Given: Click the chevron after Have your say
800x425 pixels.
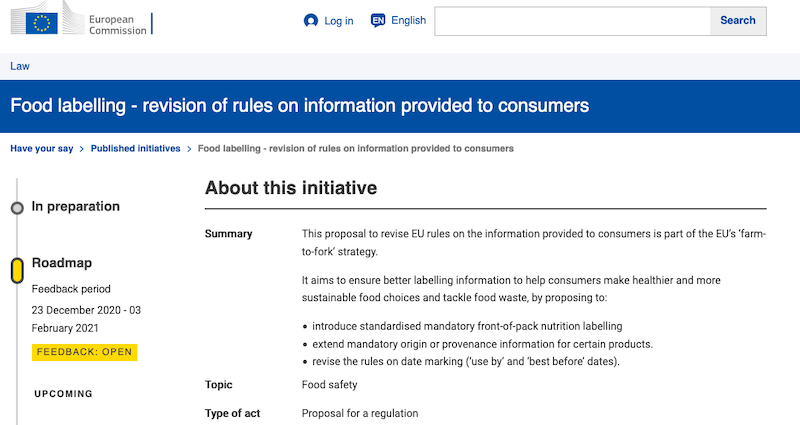Looking at the screenshot, I should point(81,149).
